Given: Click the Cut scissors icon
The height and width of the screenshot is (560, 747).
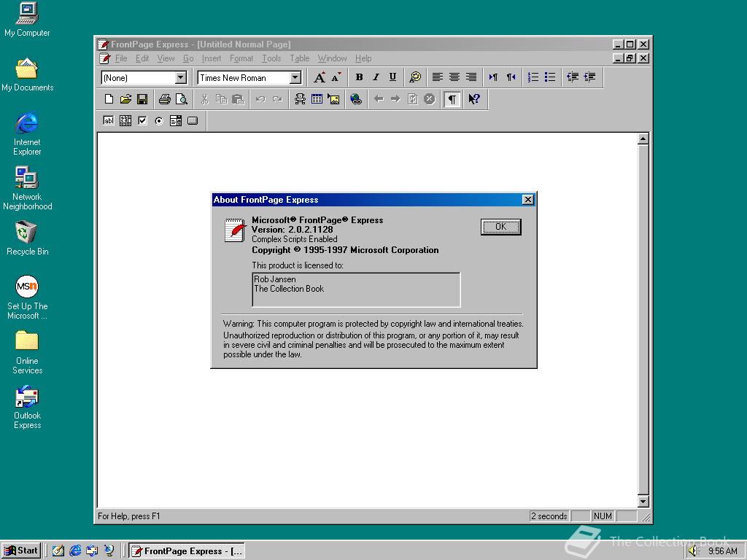Looking at the screenshot, I should [x=205, y=99].
